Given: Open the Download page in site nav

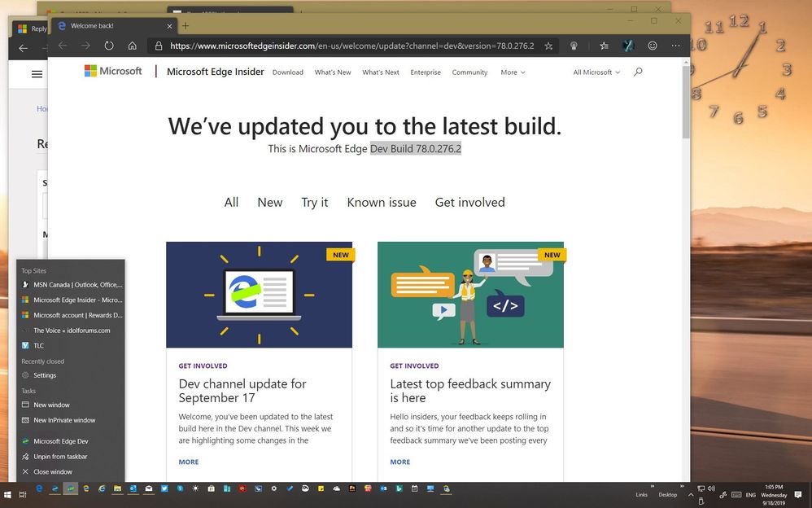Looking at the screenshot, I should pos(287,72).
